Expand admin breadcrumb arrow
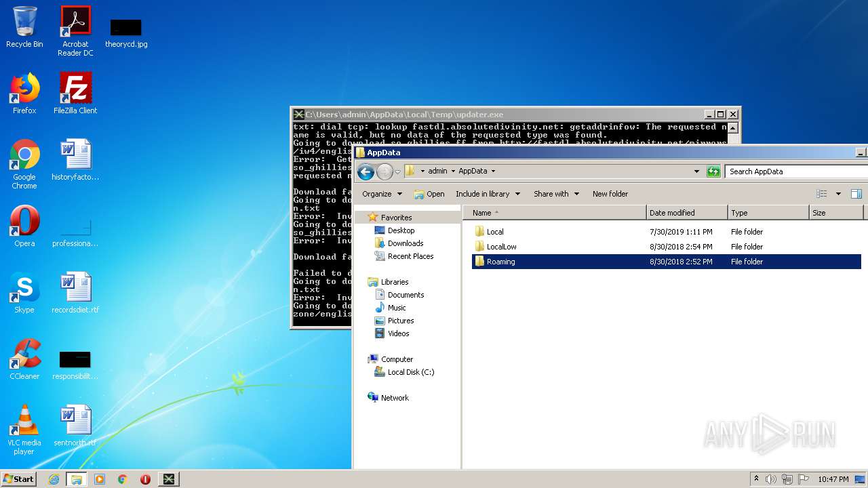Image resolution: width=868 pixels, height=488 pixels. click(x=452, y=171)
